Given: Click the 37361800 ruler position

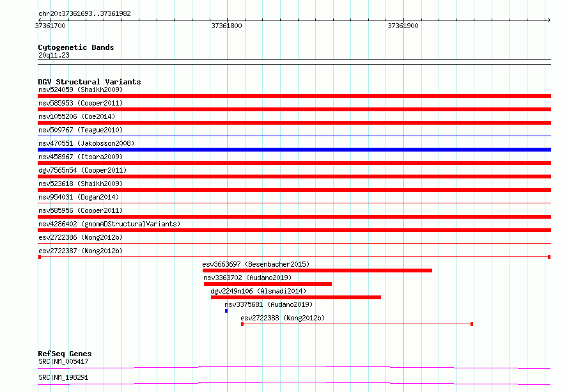Looking at the screenshot, I should point(226,26).
